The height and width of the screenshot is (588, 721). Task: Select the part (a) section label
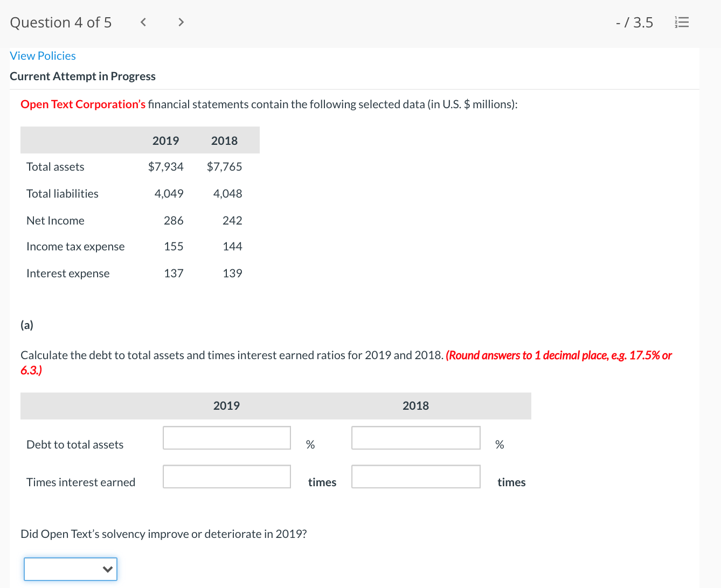(26, 325)
